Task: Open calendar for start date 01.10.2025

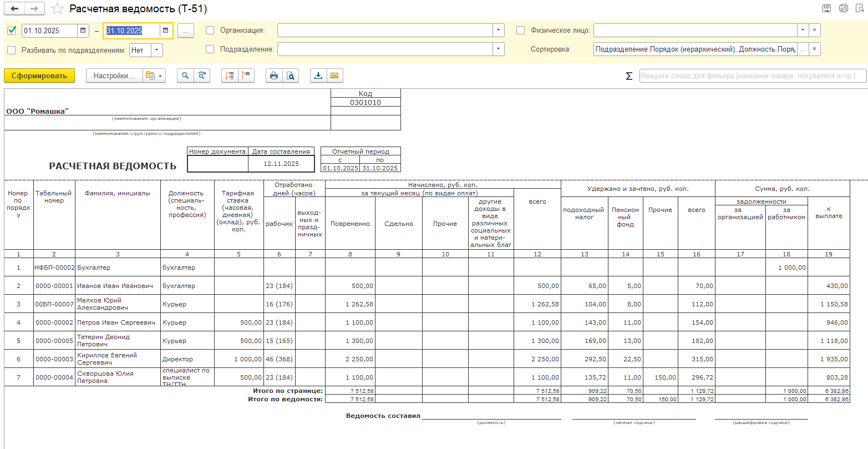Action: [83, 31]
